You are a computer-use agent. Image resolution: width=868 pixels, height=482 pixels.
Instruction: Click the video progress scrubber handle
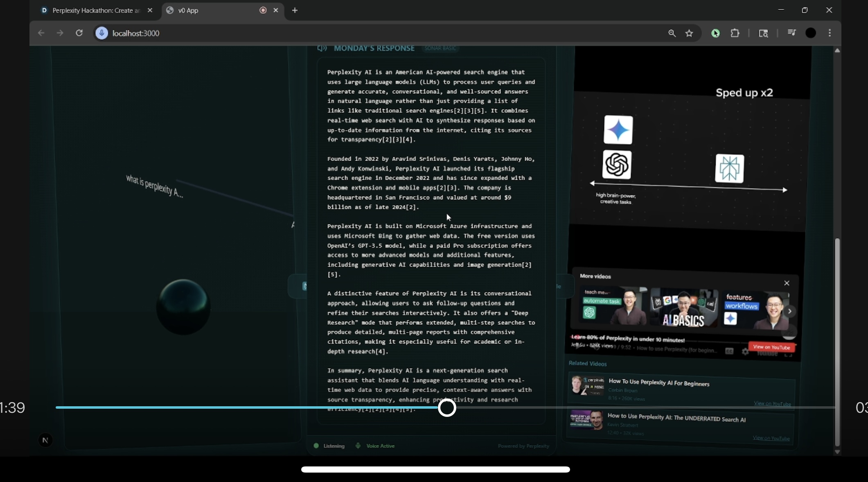[x=447, y=407]
